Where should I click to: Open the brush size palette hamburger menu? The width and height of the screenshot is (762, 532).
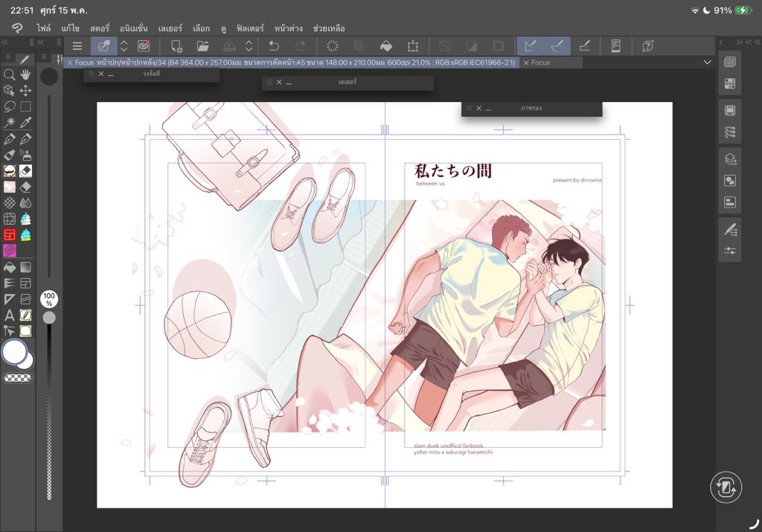point(43,57)
